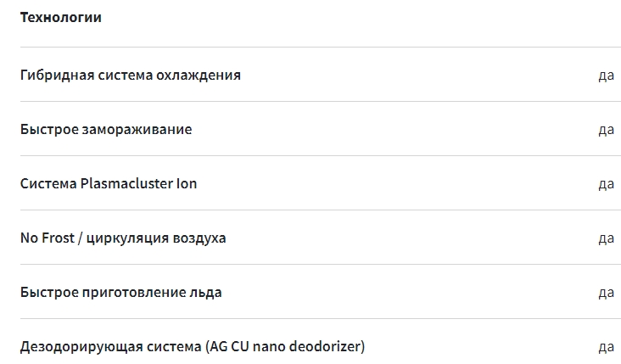Click the "Технологии" section heading
The width and height of the screenshot is (621, 364).
pos(61,17)
